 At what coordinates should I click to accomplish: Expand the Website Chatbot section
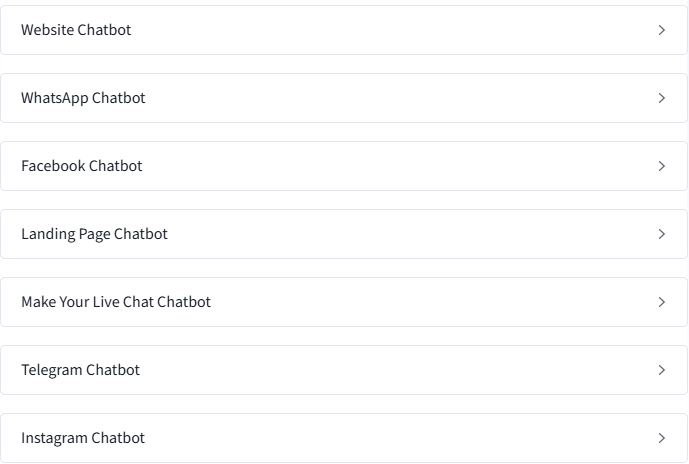pos(344,30)
